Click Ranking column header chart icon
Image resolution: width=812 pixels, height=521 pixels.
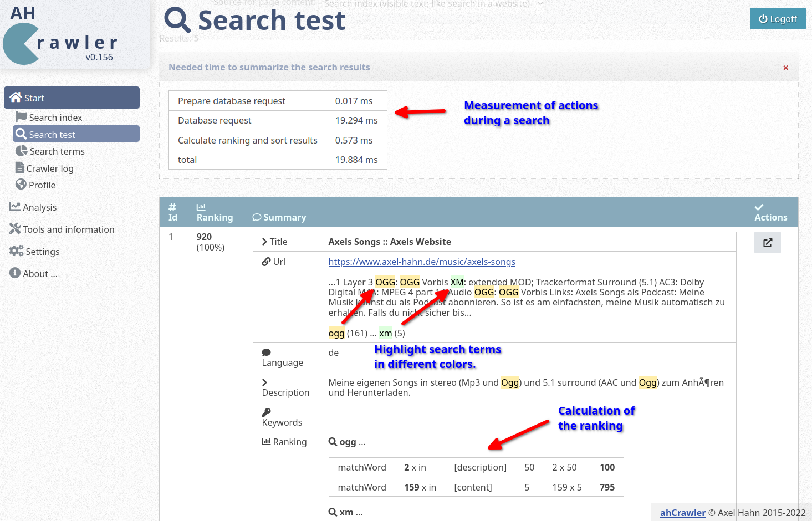click(201, 207)
